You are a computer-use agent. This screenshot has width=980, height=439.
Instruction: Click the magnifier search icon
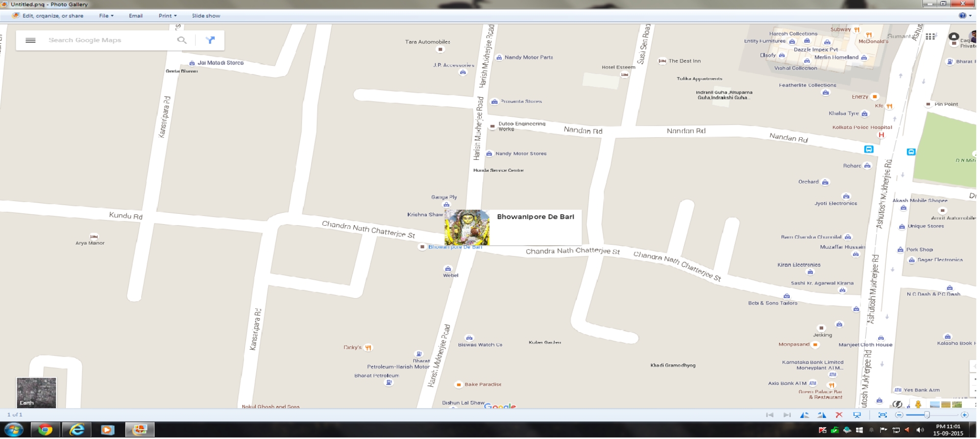(182, 40)
